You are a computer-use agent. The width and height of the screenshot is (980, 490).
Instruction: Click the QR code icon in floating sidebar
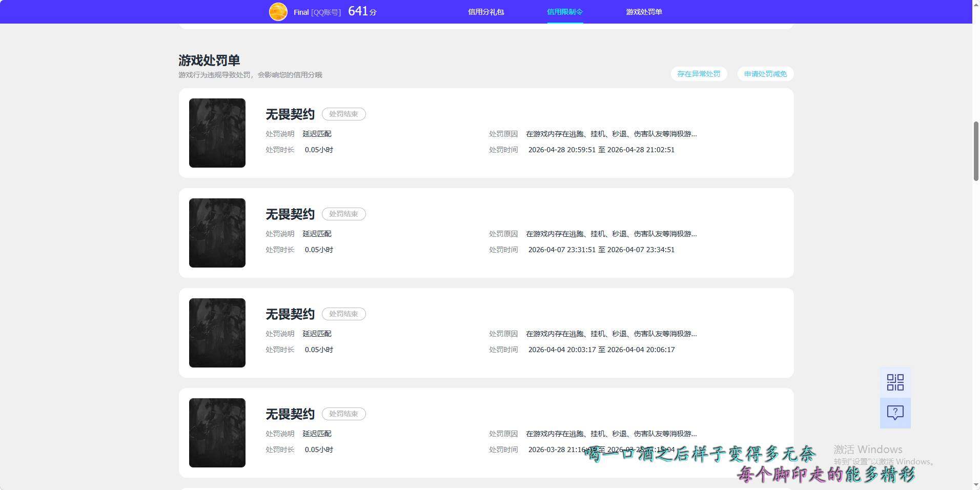895,382
